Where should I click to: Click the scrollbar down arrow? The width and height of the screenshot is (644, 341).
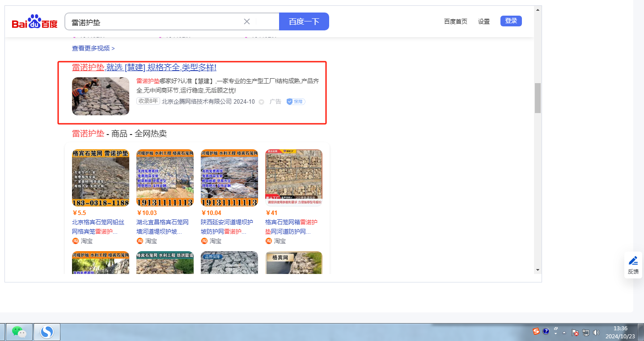click(538, 269)
